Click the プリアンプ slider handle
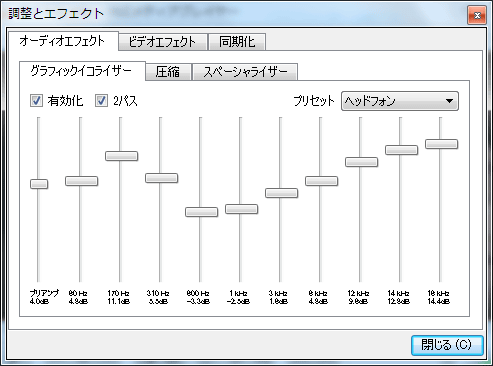The width and height of the screenshot is (493, 366). pyautogui.click(x=39, y=184)
